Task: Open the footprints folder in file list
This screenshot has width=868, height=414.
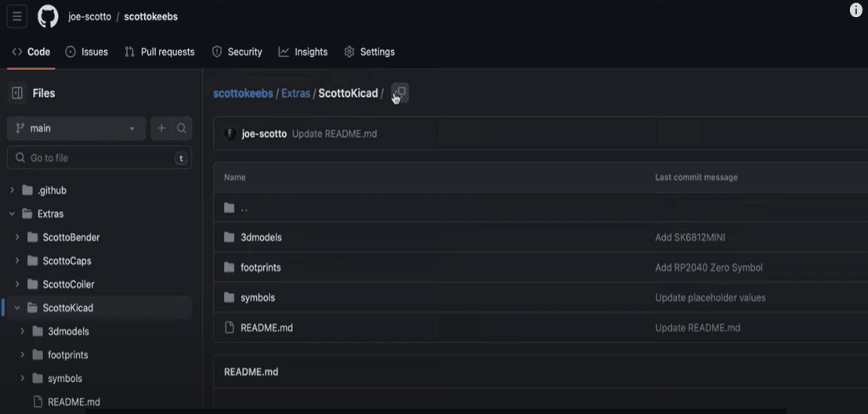Action: click(x=260, y=268)
